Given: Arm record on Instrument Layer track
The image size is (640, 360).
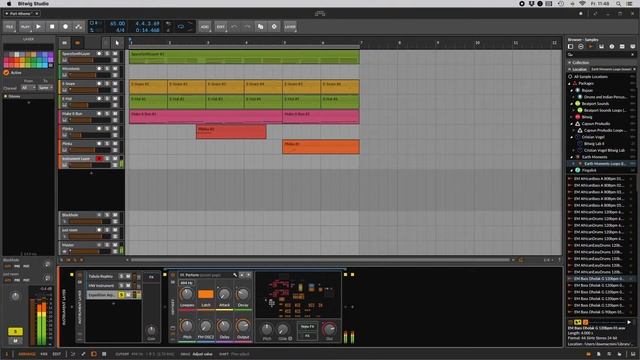Looking at the screenshot, I should [99, 158].
